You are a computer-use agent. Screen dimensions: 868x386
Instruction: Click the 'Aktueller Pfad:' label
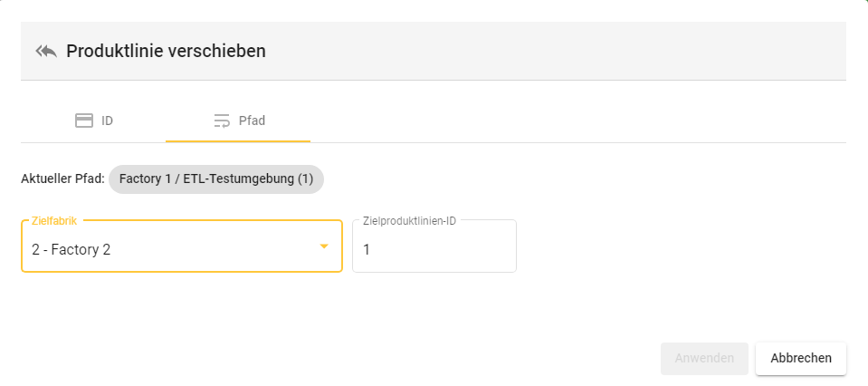62,179
